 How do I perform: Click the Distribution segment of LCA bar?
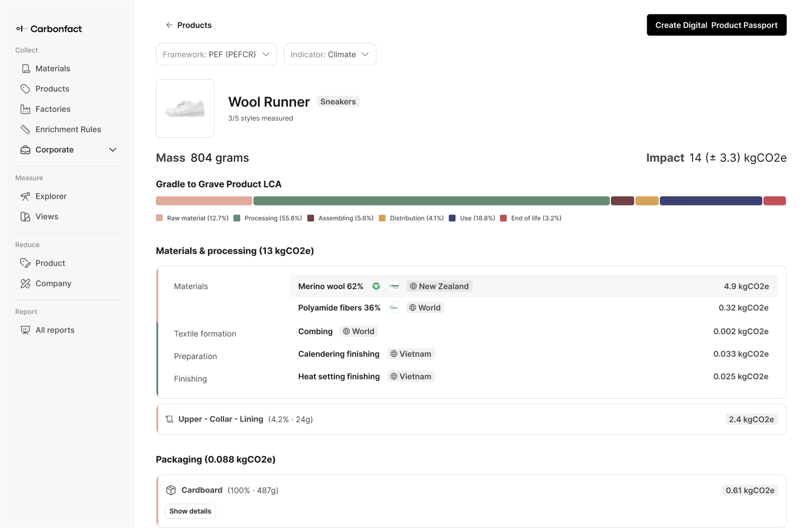[x=647, y=200]
